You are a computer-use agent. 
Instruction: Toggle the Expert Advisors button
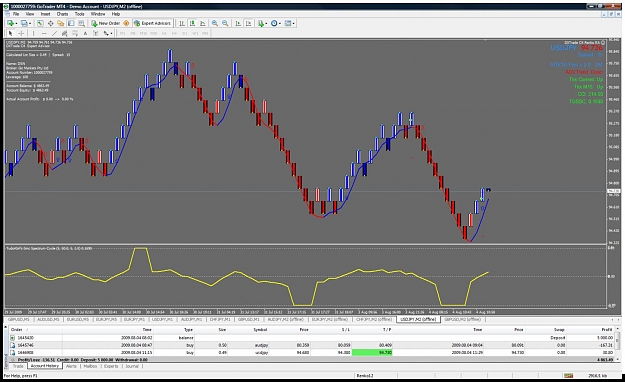pos(152,23)
